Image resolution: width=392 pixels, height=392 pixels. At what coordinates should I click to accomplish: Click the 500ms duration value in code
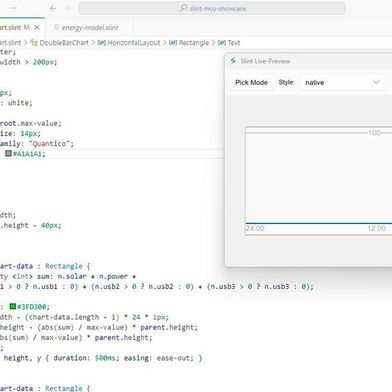[x=105, y=358]
